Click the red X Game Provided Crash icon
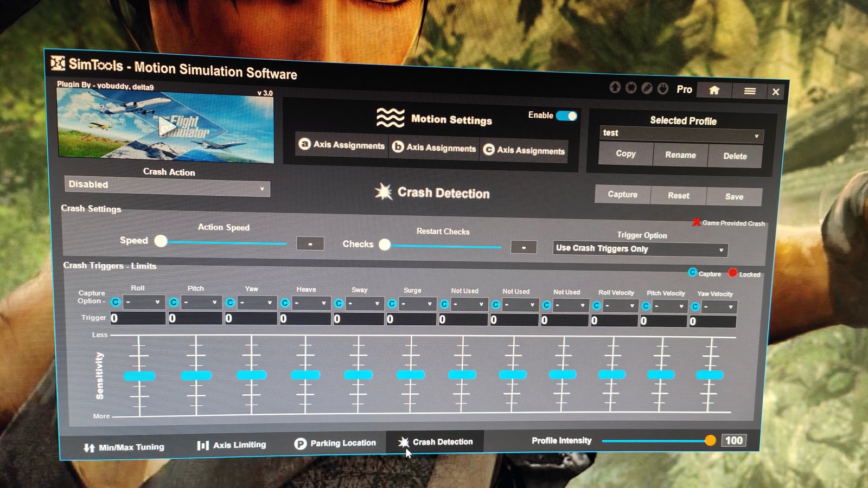The height and width of the screenshot is (488, 868). pyautogui.click(x=696, y=222)
